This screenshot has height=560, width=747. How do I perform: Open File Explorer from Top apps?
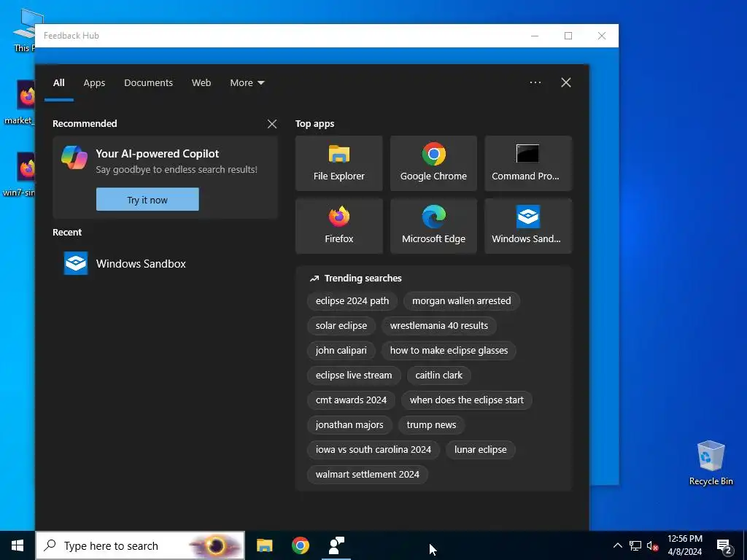pyautogui.click(x=338, y=163)
